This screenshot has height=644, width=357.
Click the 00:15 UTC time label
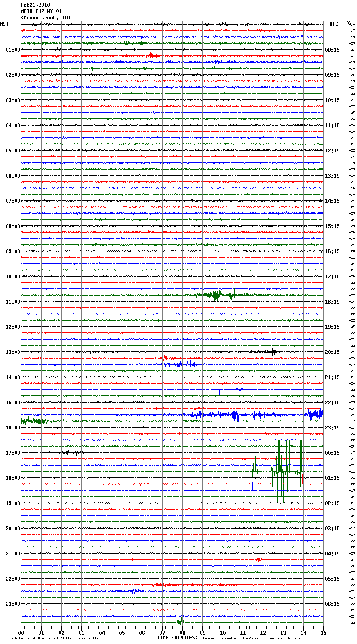tap(332, 453)
